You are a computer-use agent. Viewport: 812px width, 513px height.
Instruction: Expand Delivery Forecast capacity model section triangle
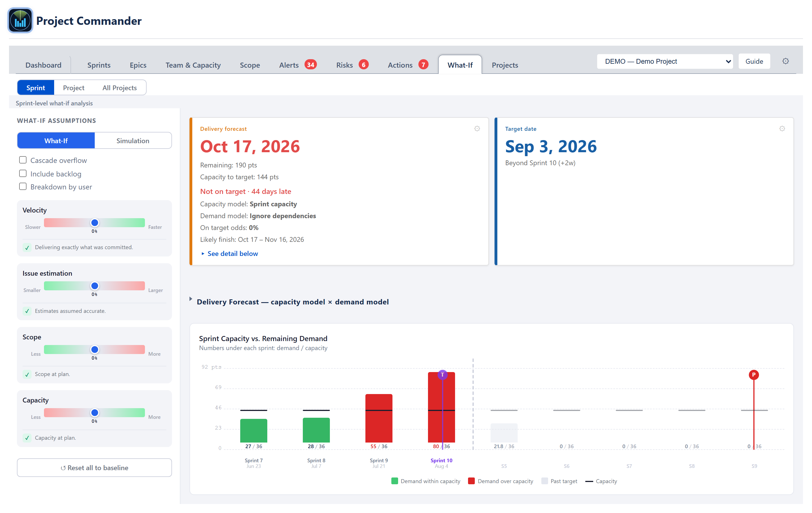pos(191,299)
